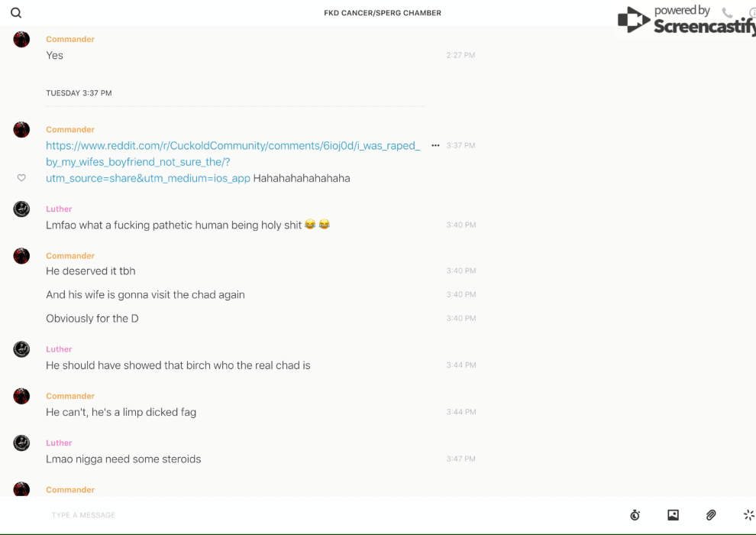Image resolution: width=756 pixels, height=535 pixels.
Task: Focus the "Type a message" input field
Action: click(x=305, y=515)
